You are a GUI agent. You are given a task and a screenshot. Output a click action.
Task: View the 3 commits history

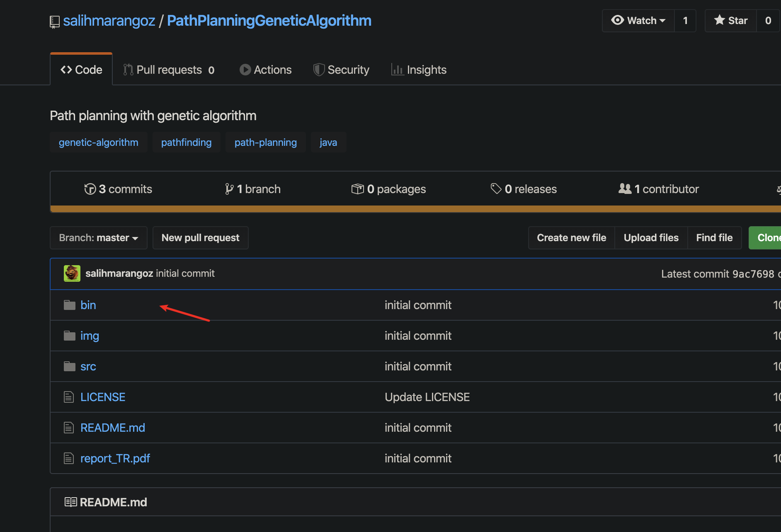[x=118, y=189]
